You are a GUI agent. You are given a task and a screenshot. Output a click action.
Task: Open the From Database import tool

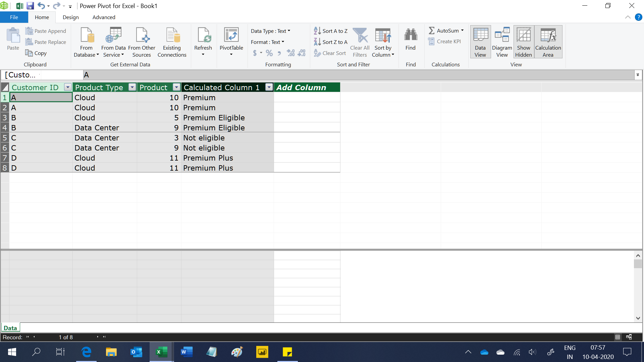(86, 42)
